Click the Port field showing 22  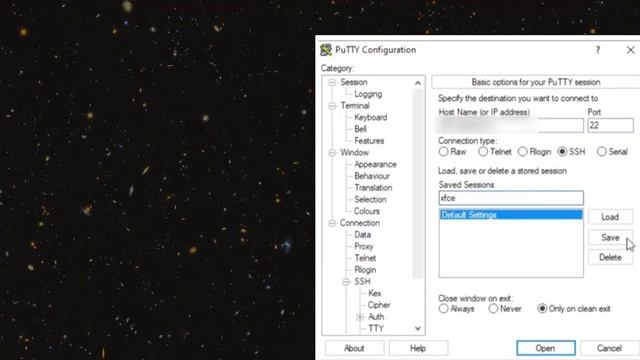click(610, 125)
